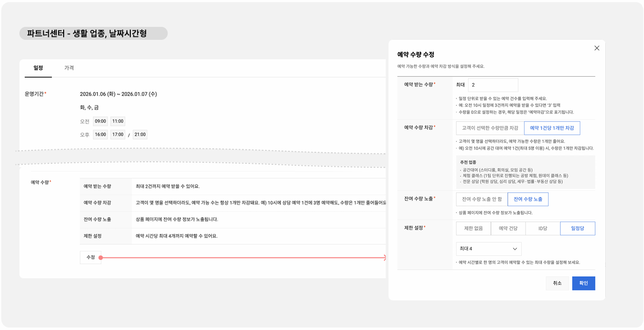Enable 잔여 수량 노출 option
The image size is (644, 330).
528,199
